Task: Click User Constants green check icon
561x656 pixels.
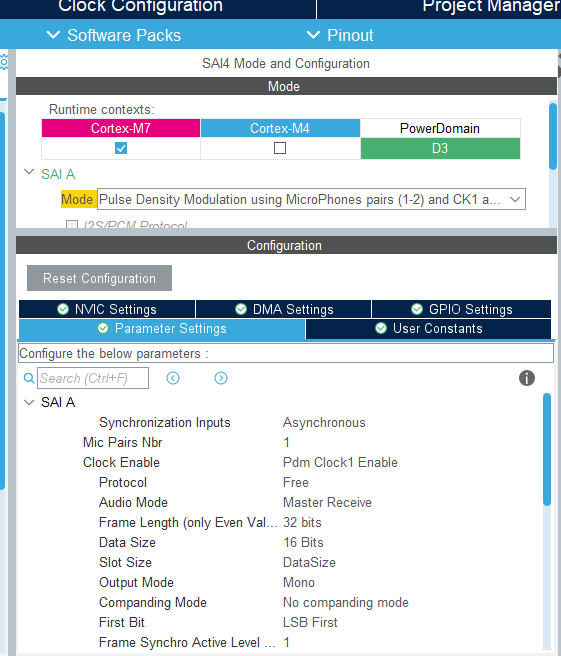Action: click(381, 328)
